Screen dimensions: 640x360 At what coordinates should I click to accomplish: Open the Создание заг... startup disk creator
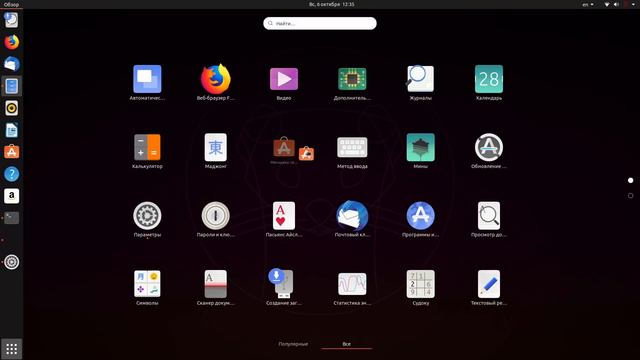(x=282, y=283)
